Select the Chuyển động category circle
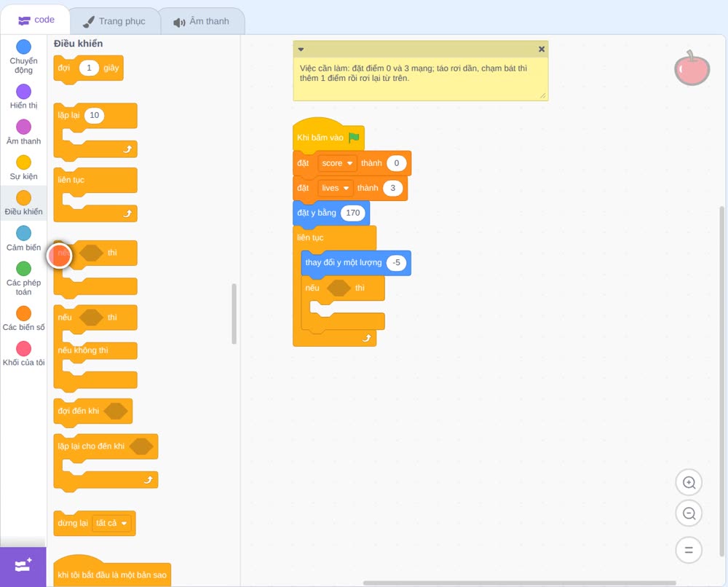The width and height of the screenshot is (728, 587). click(24, 47)
